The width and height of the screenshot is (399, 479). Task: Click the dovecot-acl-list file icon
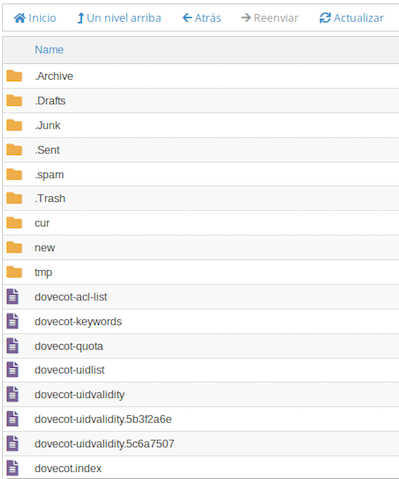(13, 297)
